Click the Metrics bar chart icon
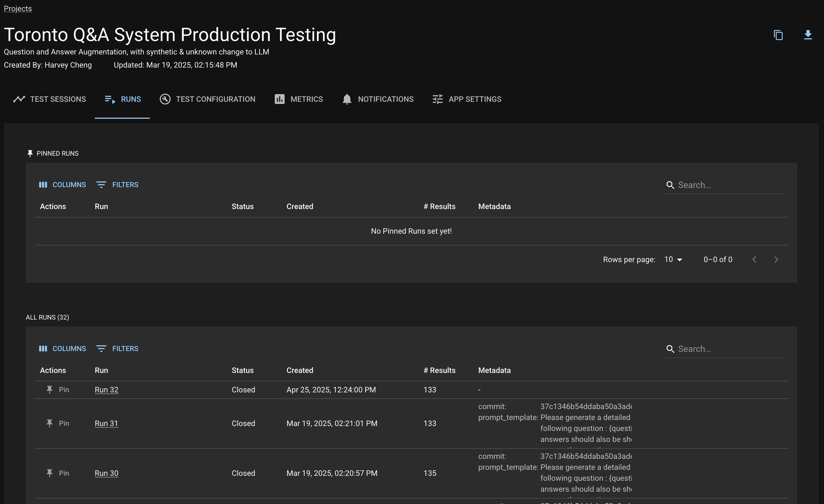 280,99
